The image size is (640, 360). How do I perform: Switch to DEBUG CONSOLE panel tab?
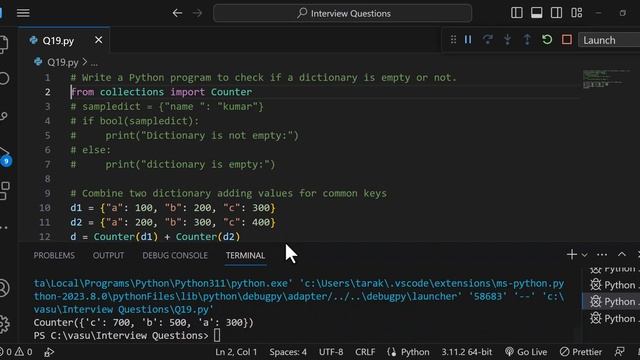175,256
